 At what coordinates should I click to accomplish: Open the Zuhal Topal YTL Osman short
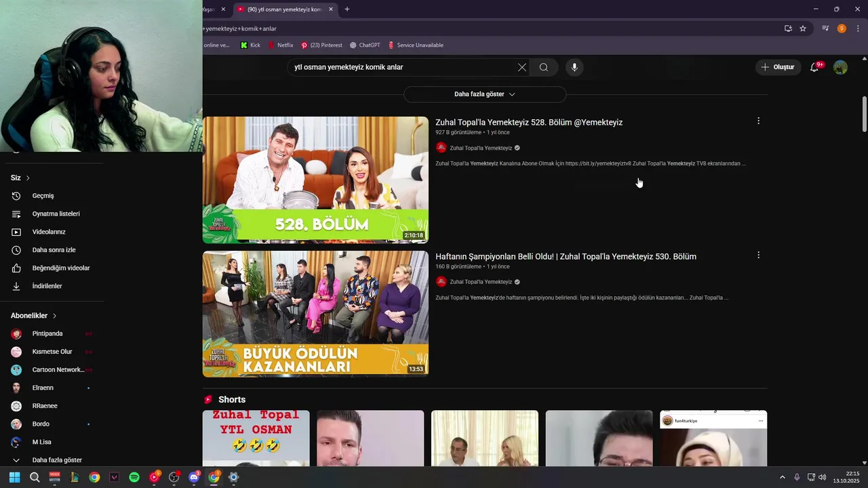point(256,438)
